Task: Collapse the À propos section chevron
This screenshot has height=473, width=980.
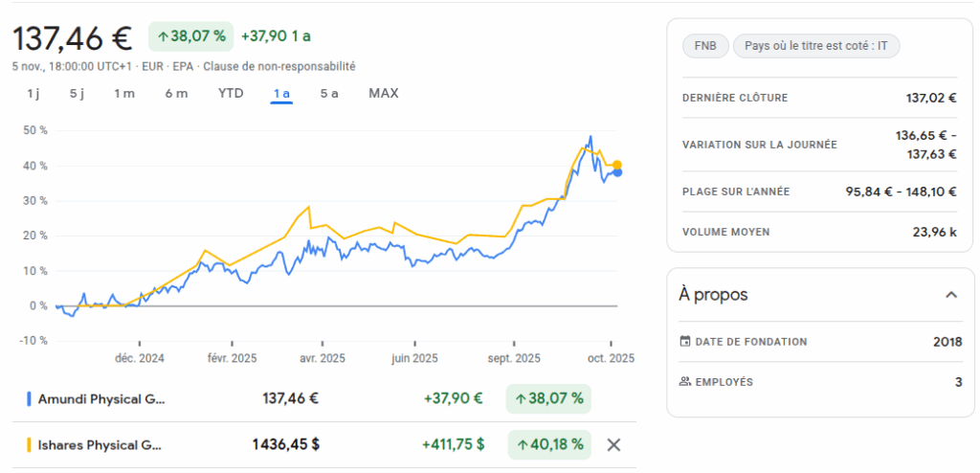Action: [x=950, y=294]
